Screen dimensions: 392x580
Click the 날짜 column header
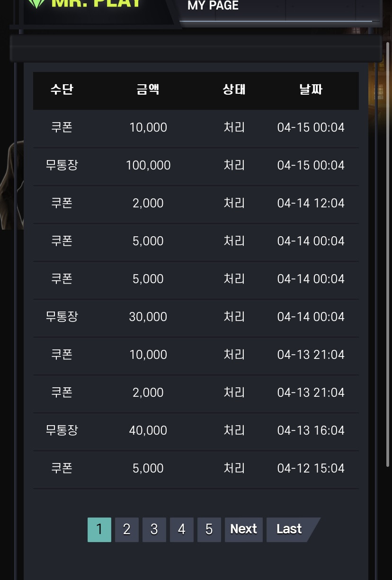[311, 89]
